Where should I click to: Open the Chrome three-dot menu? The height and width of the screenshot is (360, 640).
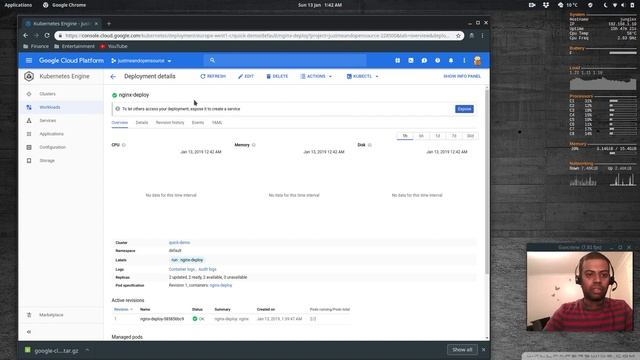pyautogui.click(x=482, y=36)
